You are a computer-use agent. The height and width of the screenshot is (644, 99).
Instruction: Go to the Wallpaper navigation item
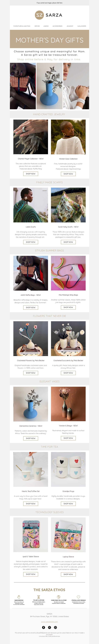pos(82,26)
